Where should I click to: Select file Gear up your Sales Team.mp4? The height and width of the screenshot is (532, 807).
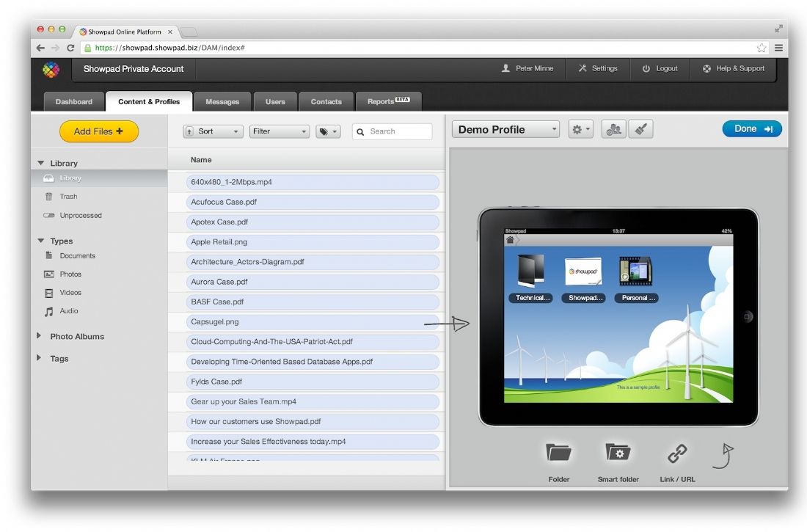(313, 401)
